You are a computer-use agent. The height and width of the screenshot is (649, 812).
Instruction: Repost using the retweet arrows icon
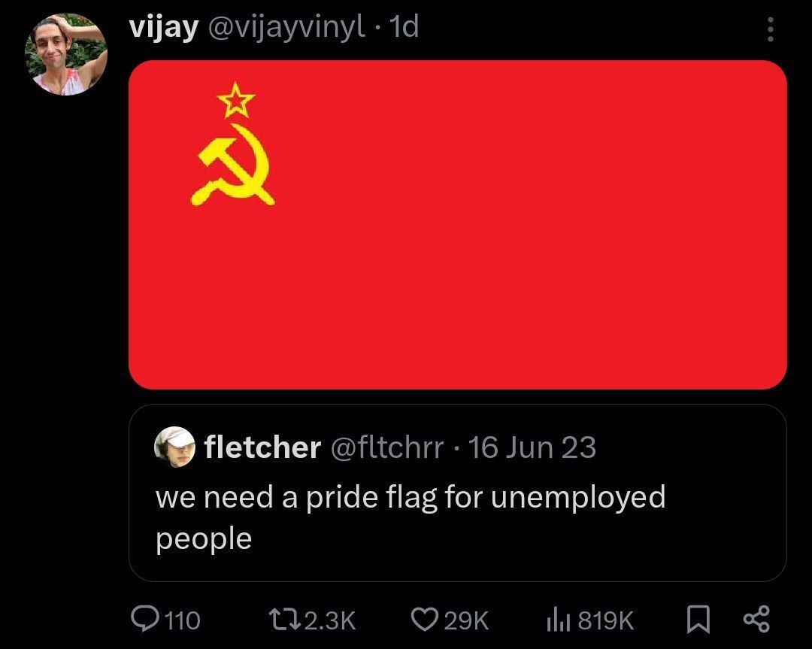point(286,619)
